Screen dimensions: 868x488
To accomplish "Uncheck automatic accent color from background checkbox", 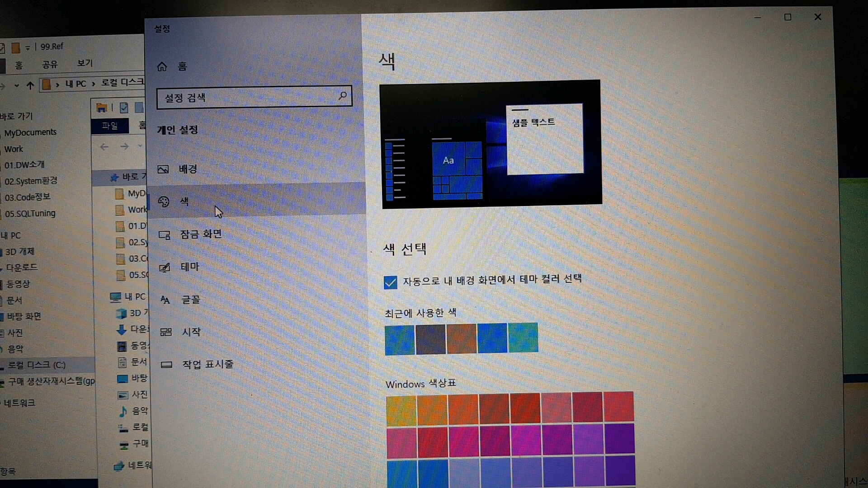I will tap(390, 282).
